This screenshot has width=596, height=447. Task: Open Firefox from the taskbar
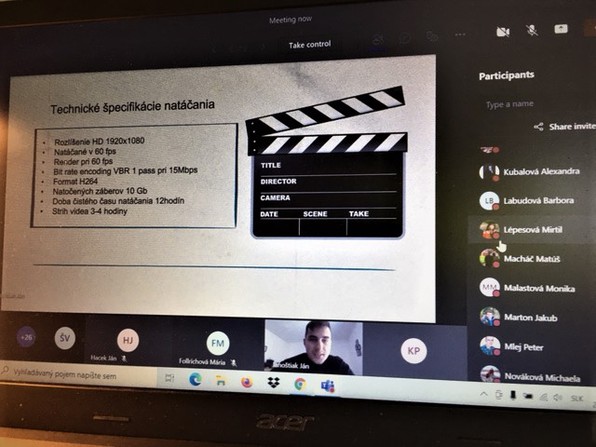[x=247, y=382]
